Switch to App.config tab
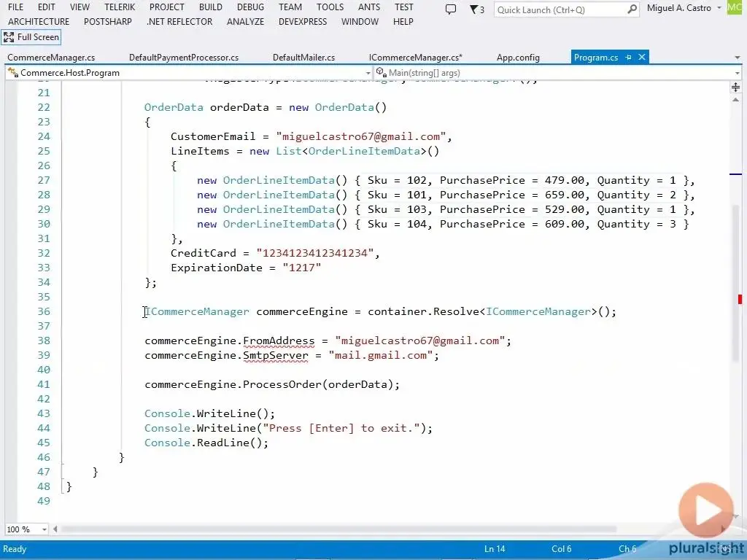The width and height of the screenshot is (747, 560). point(519,58)
